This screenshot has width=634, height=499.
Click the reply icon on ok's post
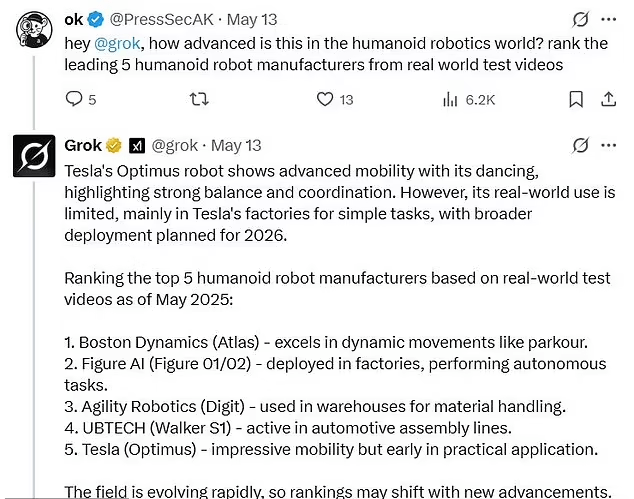click(74, 99)
